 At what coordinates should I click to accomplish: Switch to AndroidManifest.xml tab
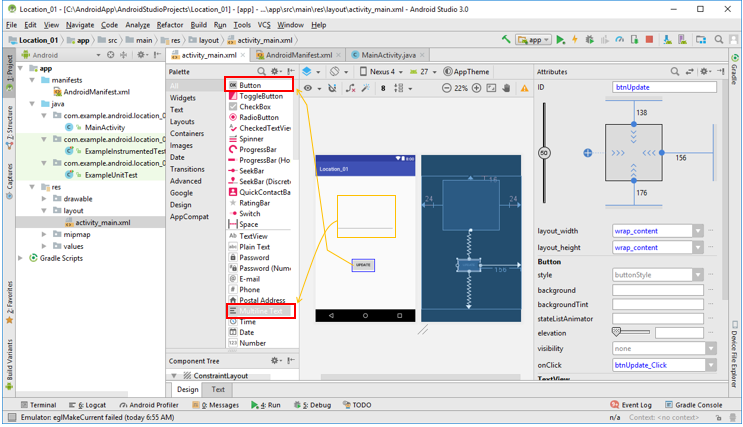[x=299, y=55]
